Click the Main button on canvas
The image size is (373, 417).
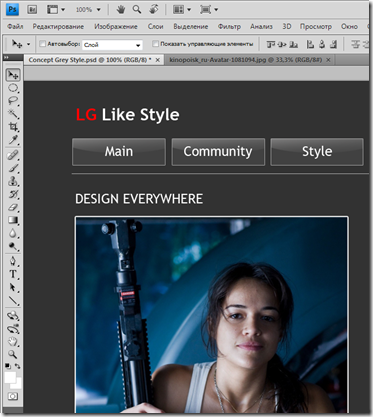click(119, 152)
